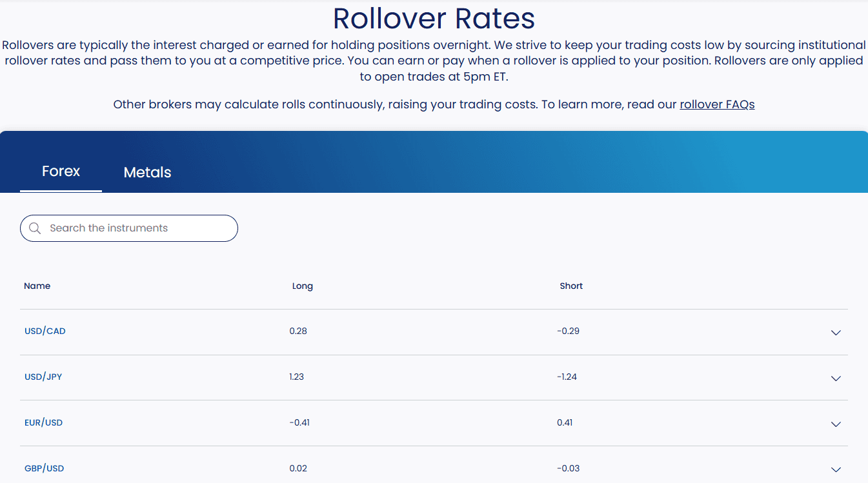Viewport: 868px width, 483px height.
Task: Click the USD/JPY currency pair
Action: (43, 376)
